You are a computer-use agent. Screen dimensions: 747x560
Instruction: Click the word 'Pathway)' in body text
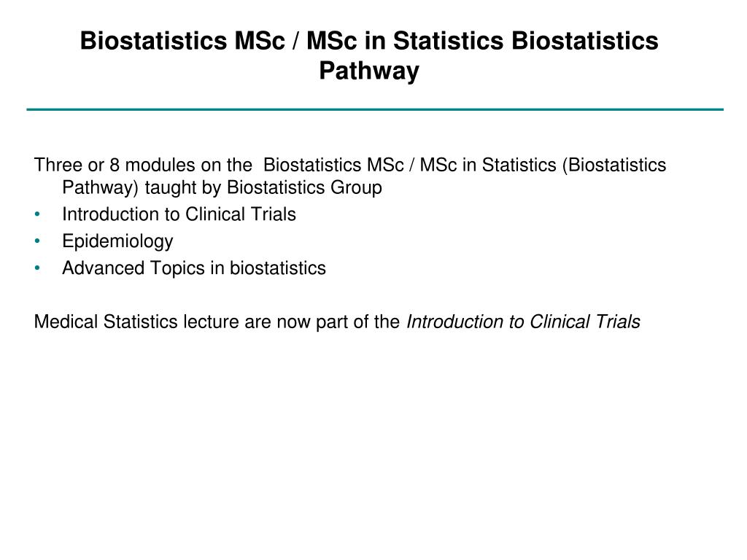coord(100,187)
